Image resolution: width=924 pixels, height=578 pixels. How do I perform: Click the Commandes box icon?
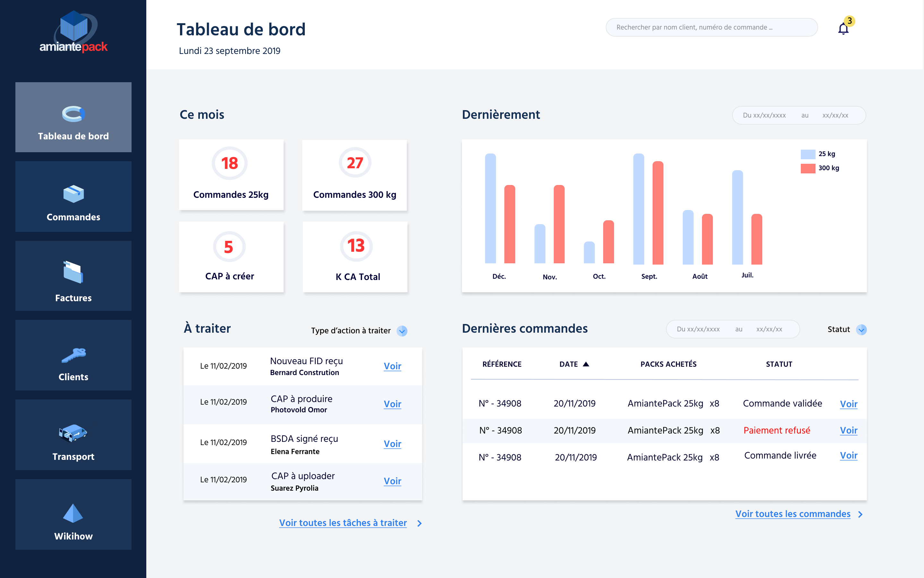[73, 194]
